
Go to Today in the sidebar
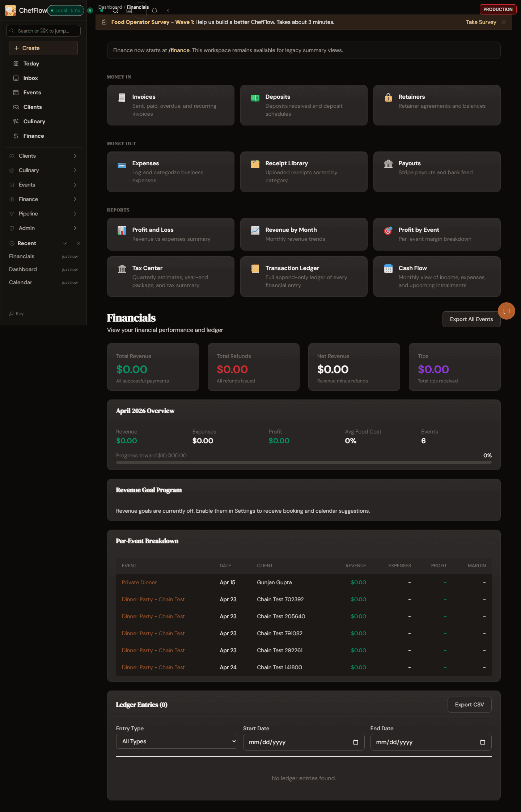43,64
